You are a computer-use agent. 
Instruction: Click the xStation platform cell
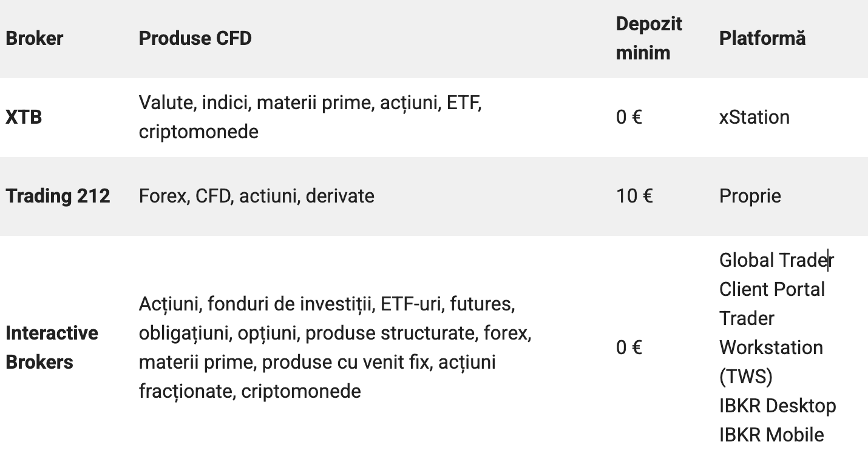tap(754, 117)
